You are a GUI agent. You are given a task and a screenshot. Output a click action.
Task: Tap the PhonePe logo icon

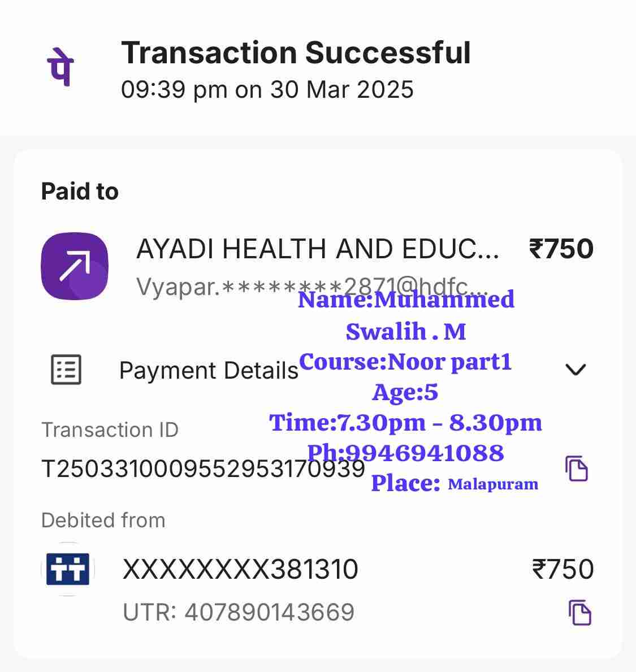pos(60,67)
